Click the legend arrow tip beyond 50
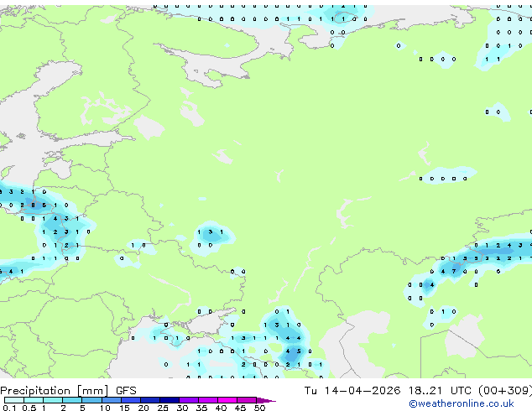 266,401
